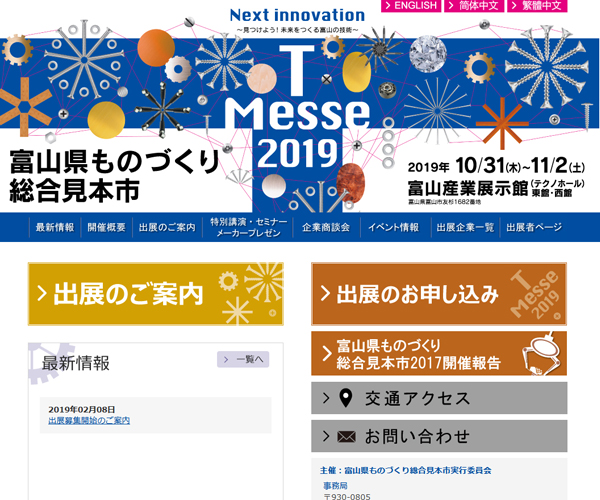Go to 企業商談会 menu item
Image resolution: width=600 pixels, height=500 pixels.
[326, 227]
